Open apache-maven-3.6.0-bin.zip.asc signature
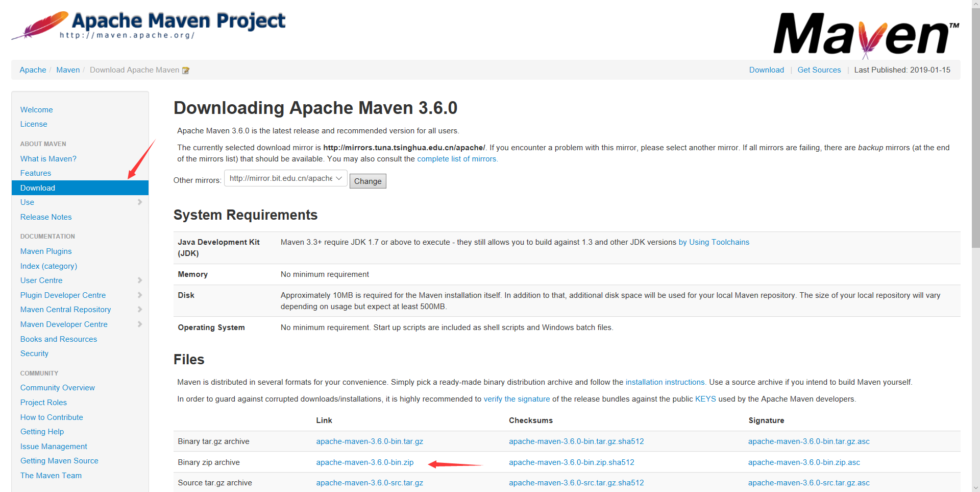980x492 pixels. [x=804, y=462]
